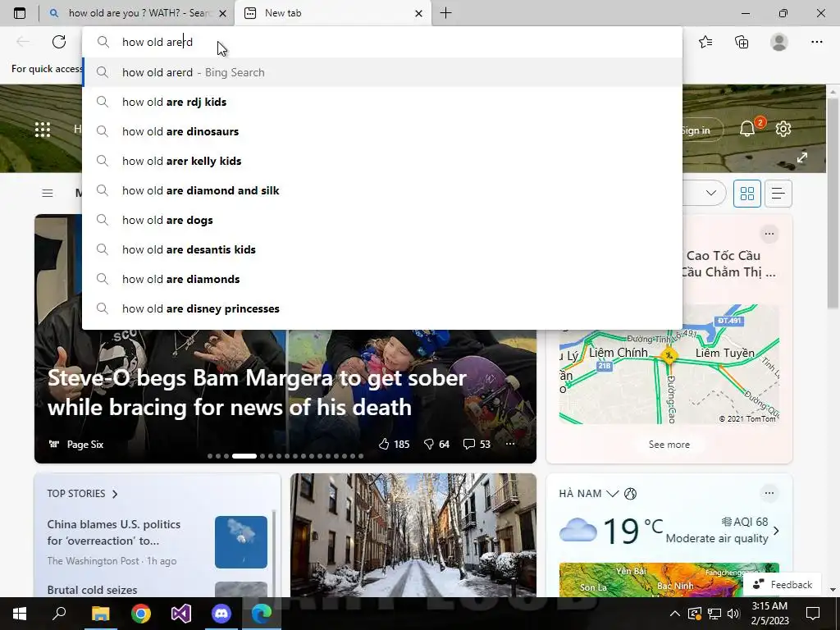Launch Google Chrome from the taskbar
Viewport: 840px width, 630px height.
(141, 614)
